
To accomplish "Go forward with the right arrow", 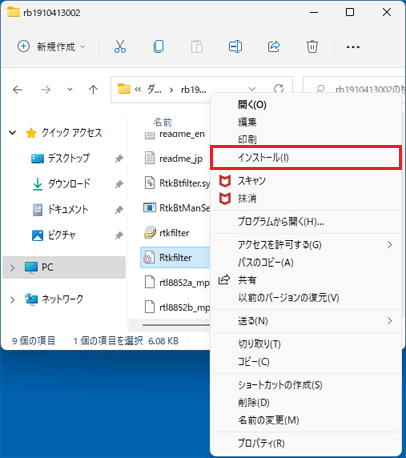I will tap(45, 89).
